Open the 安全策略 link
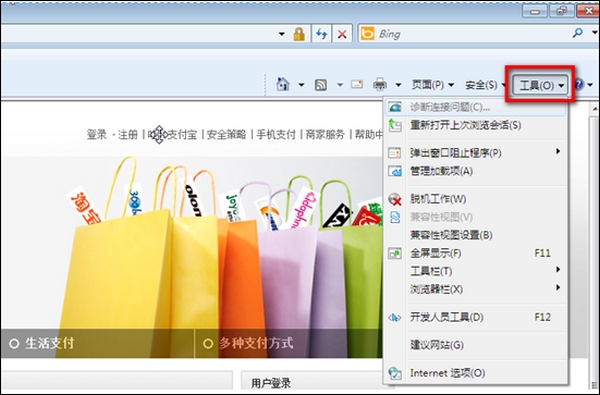 (226, 135)
